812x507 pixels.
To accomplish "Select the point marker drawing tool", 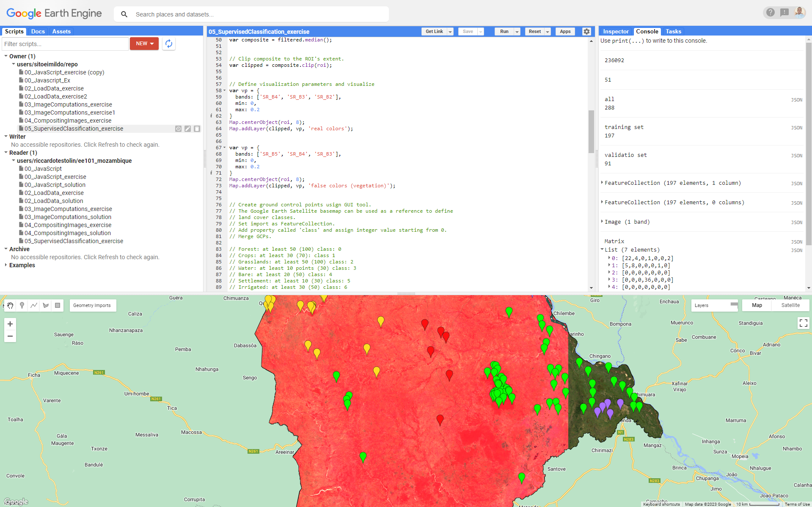I will 22,305.
